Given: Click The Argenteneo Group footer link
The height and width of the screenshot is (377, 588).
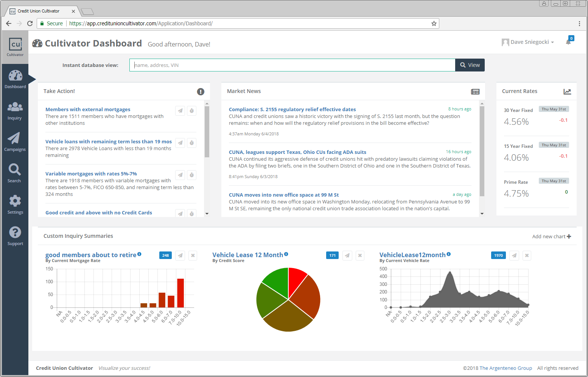Looking at the screenshot, I should click(506, 368).
